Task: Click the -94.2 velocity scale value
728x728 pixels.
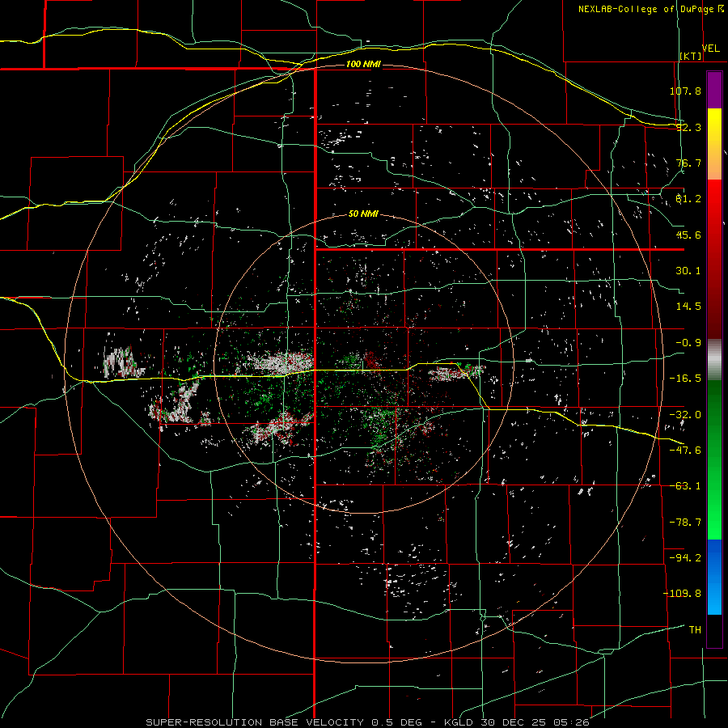Action: coord(685,557)
